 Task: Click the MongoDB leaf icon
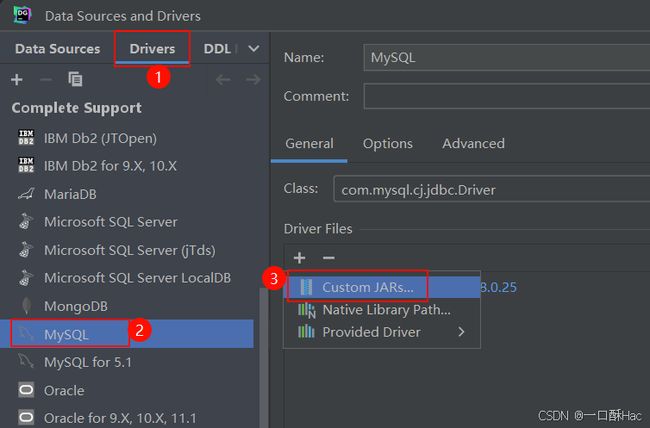click(x=26, y=306)
